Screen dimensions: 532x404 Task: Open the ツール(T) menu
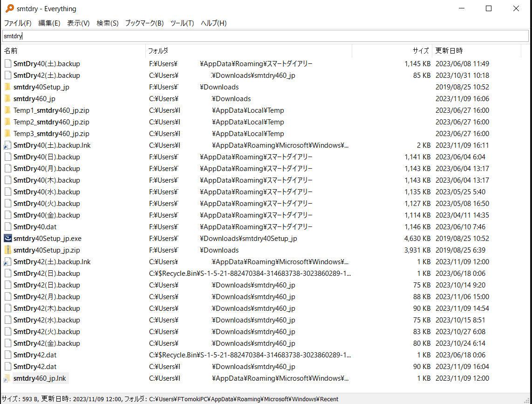[x=182, y=23]
